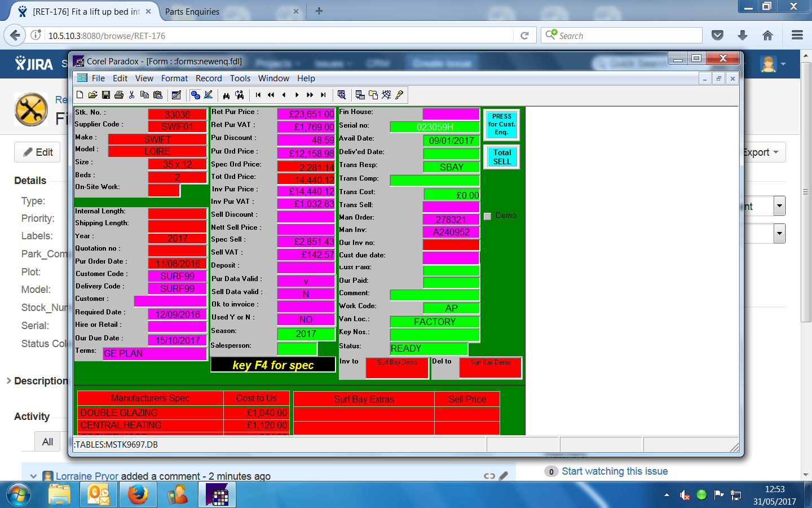Click the Windows Start button

(x=19, y=495)
